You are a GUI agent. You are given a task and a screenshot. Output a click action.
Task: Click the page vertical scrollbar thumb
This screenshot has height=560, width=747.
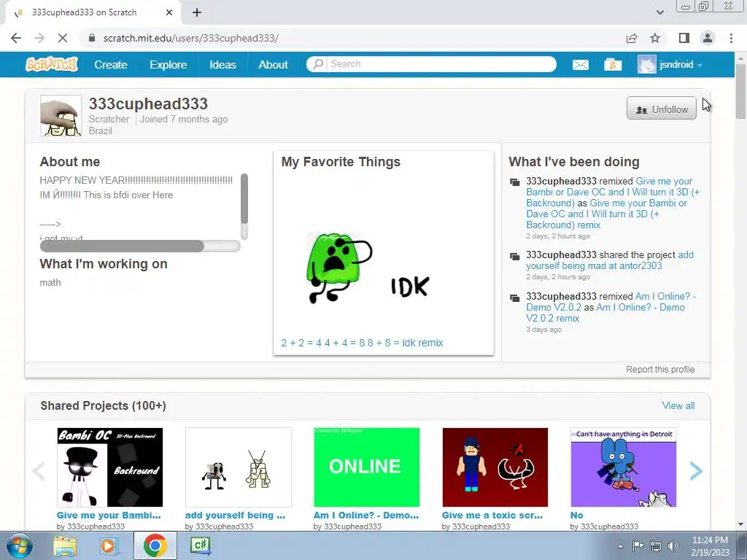[x=740, y=91]
